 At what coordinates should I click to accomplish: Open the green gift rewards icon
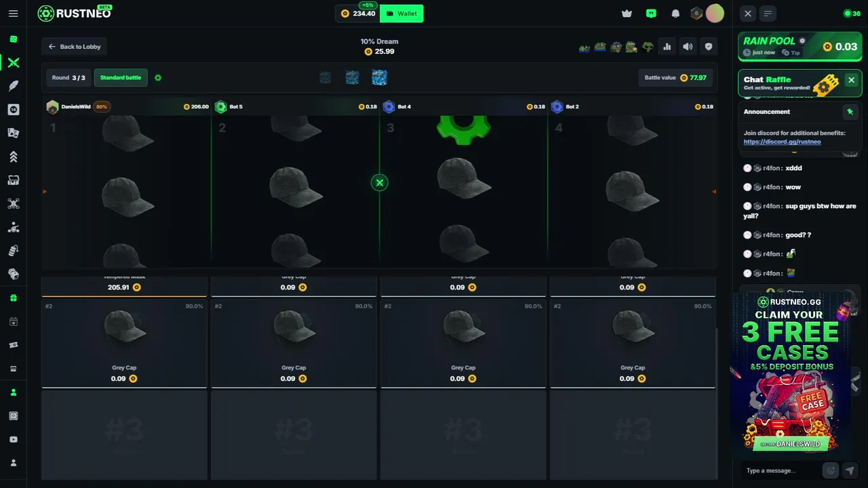pyautogui.click(x=14, y=298)
